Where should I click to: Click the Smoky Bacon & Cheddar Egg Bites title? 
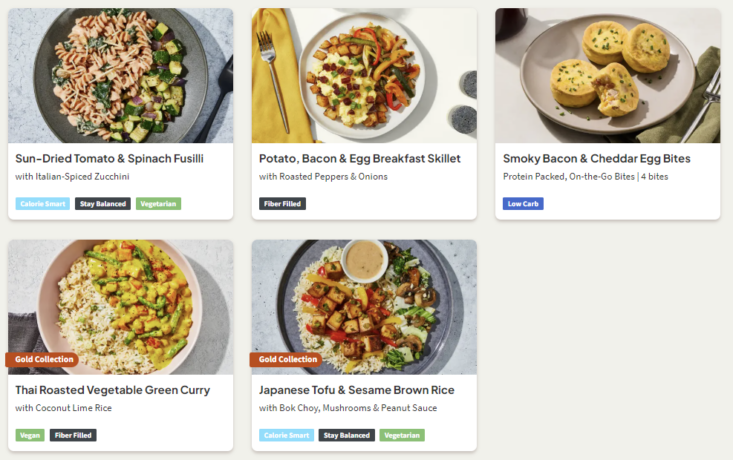[596, 158]
